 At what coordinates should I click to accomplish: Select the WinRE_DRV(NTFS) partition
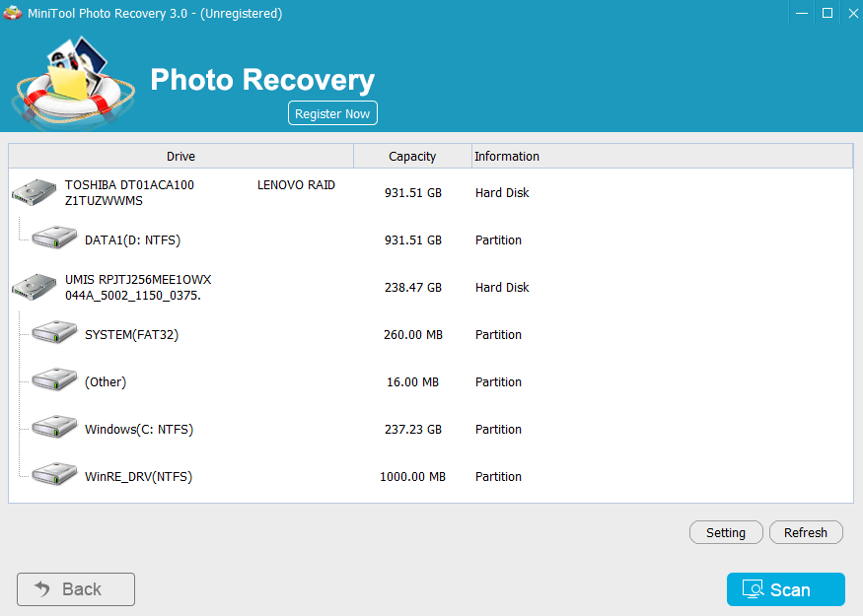(431, 476)
